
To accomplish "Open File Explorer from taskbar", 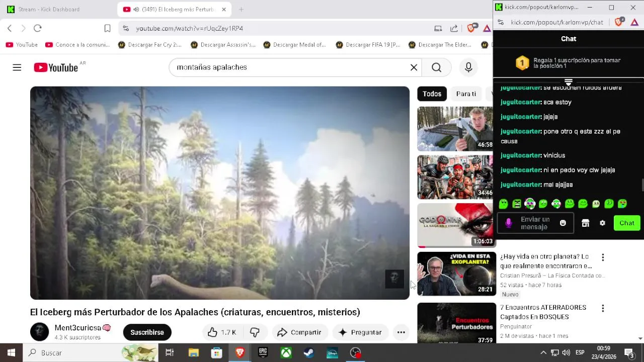I will click(x=193, y=353).
